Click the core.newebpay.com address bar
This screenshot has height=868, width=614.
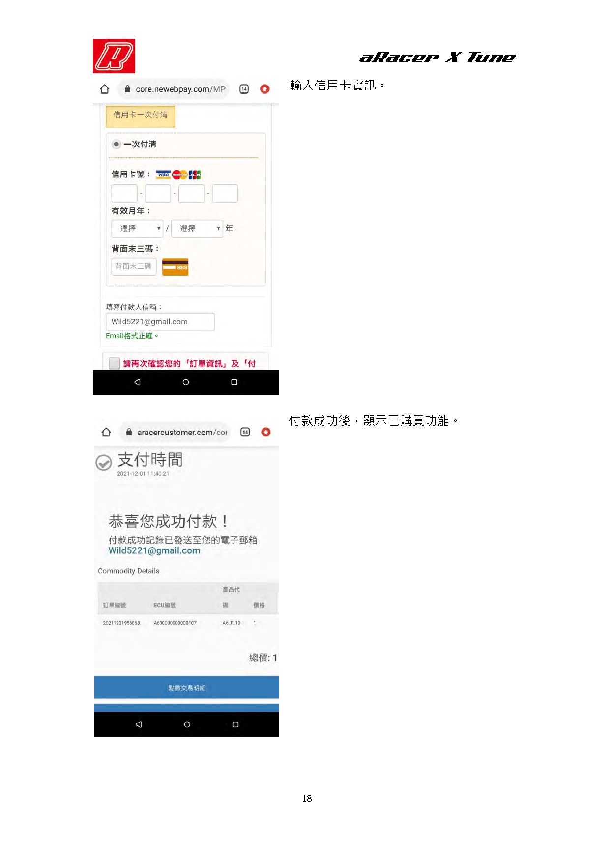[x=174, y=89]
